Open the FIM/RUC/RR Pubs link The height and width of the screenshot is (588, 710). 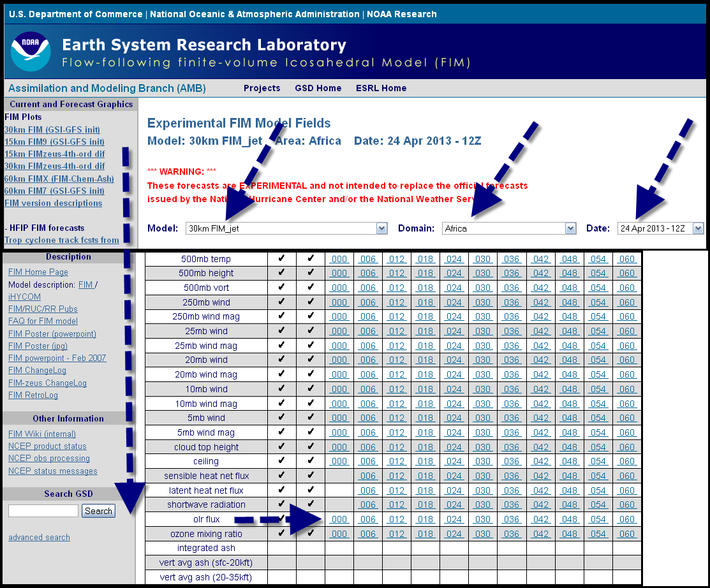43,309
